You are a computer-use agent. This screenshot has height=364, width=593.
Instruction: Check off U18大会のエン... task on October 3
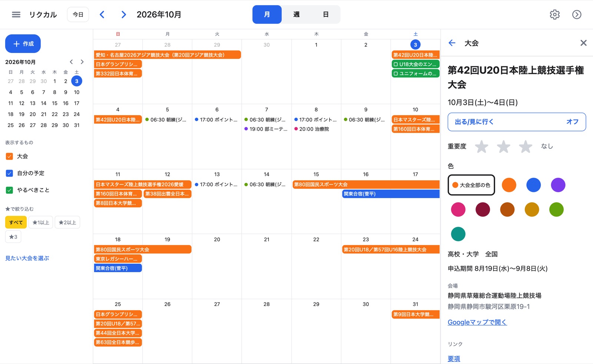tap(395, 64)
